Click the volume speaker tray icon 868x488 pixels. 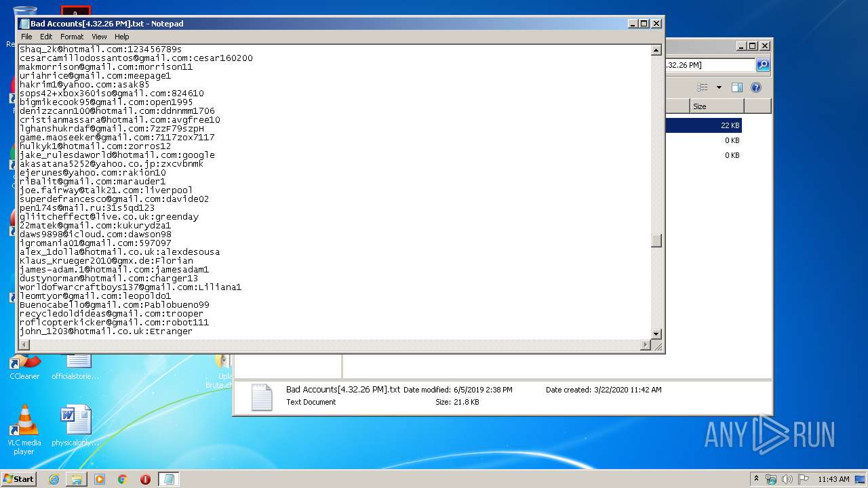(x=787, y=479)
